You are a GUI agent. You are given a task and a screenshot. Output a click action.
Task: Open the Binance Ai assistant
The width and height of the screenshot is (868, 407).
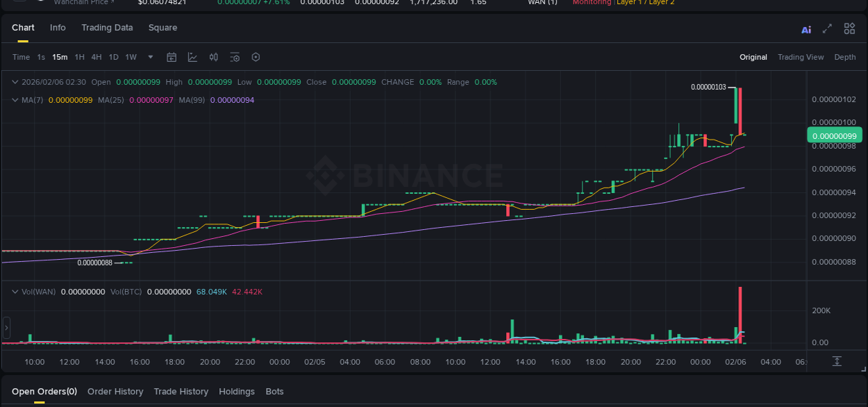pos(806,29)
